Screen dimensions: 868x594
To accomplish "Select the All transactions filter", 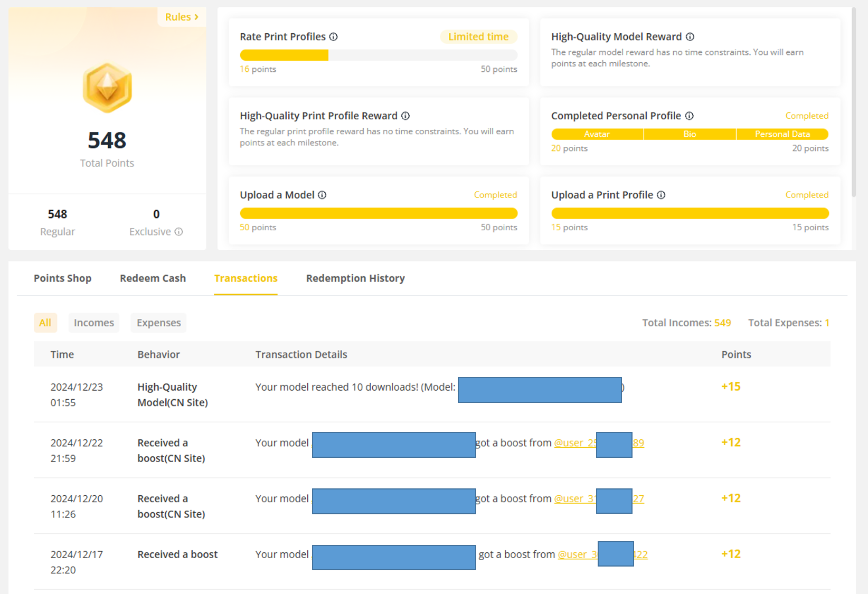I will pyautogui.click(x=45, y=323).
